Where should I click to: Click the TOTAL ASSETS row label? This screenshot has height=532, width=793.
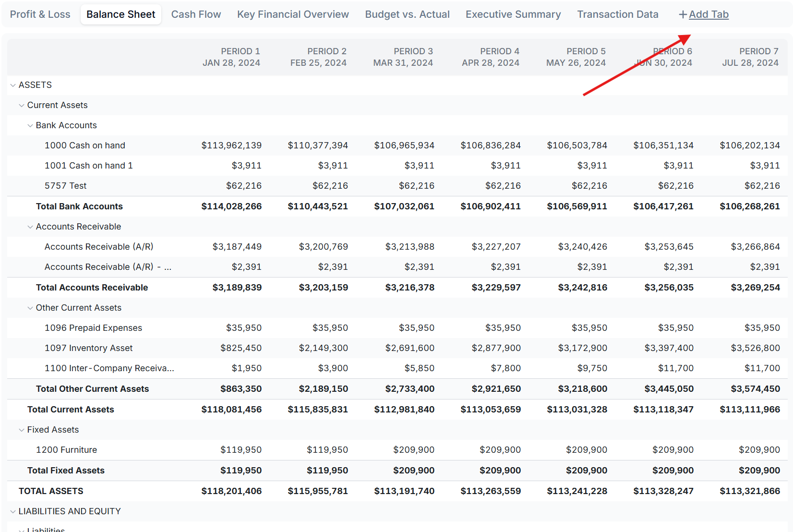tap(51, 491)
